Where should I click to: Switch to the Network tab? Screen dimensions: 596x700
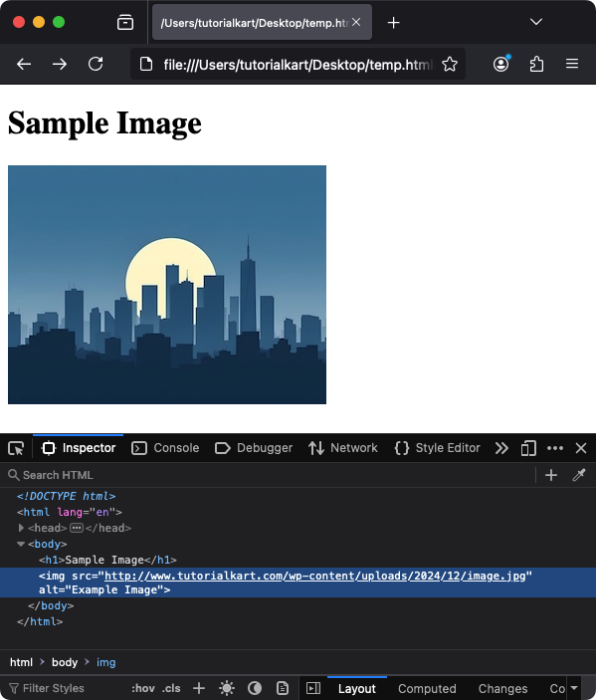(x=342, y=448)
